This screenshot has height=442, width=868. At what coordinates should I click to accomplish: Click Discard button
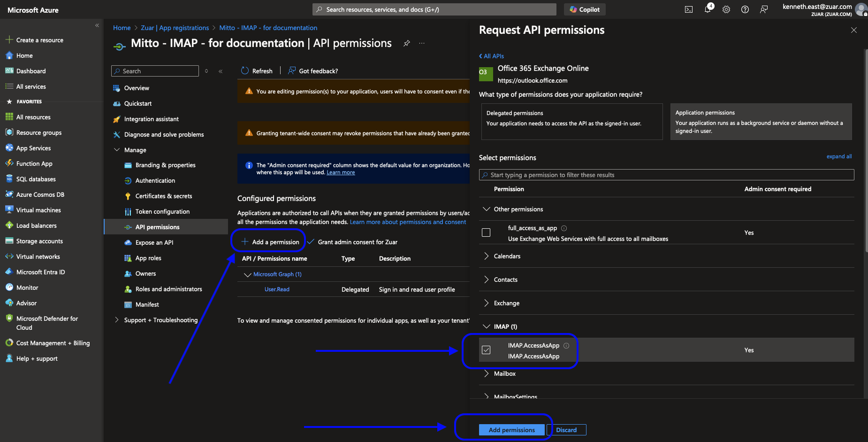tap(566, 430)
